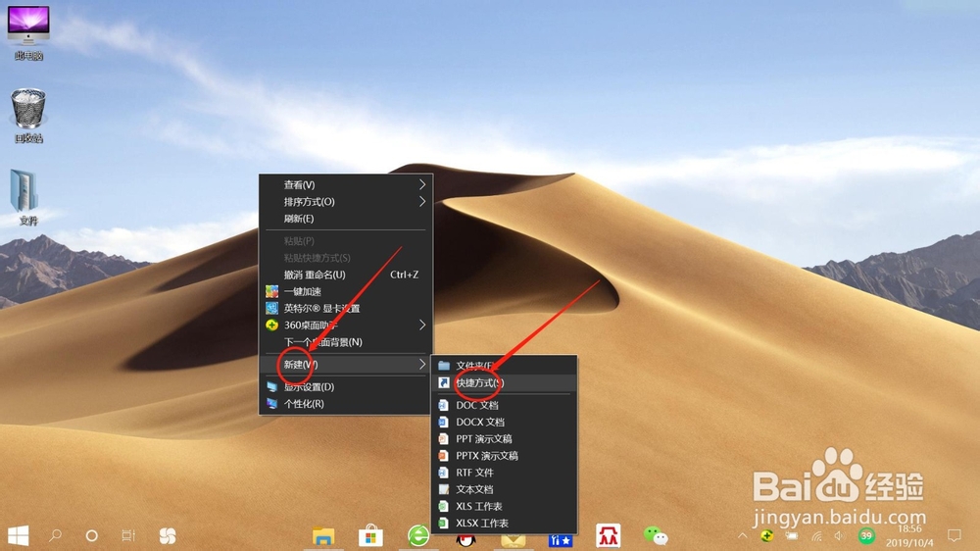Click the green 39 badge in tray
Image resolution: width=980 pixels, height=551 pixels.
[866, 536]
